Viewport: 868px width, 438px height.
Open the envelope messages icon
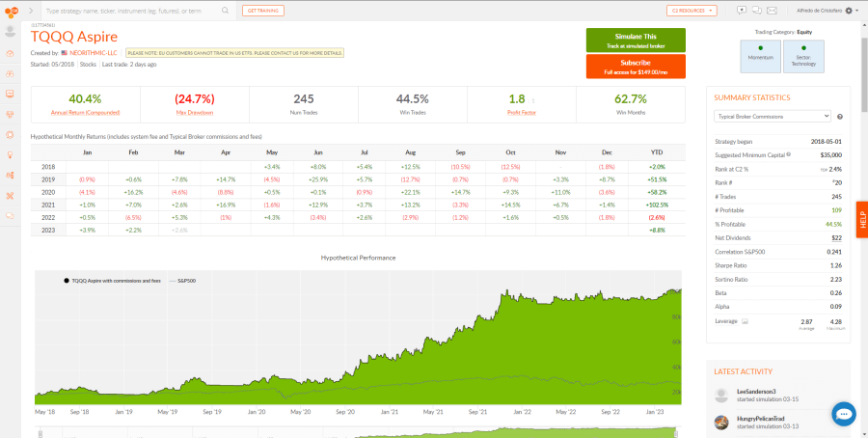(x=772, y=11)
